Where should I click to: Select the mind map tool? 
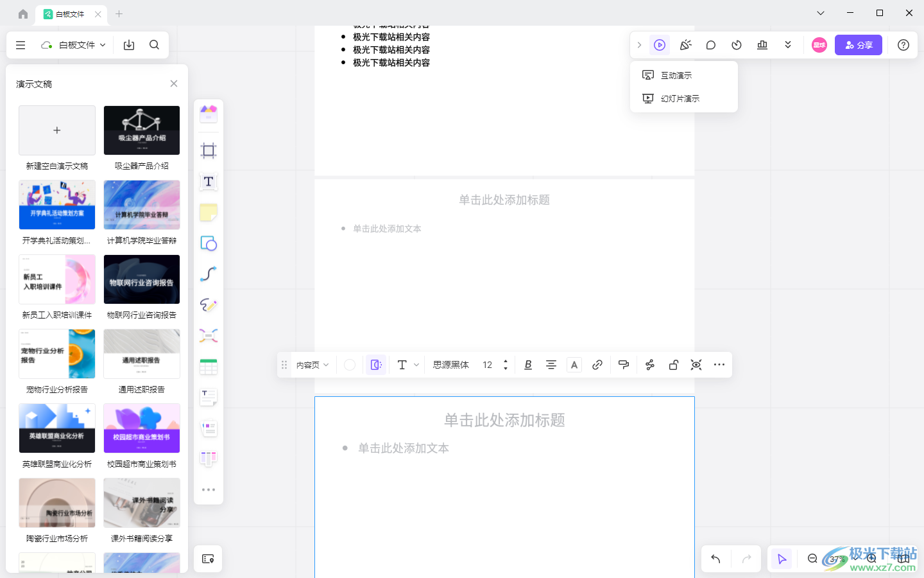pyautogui.click(x=209, y=336)
